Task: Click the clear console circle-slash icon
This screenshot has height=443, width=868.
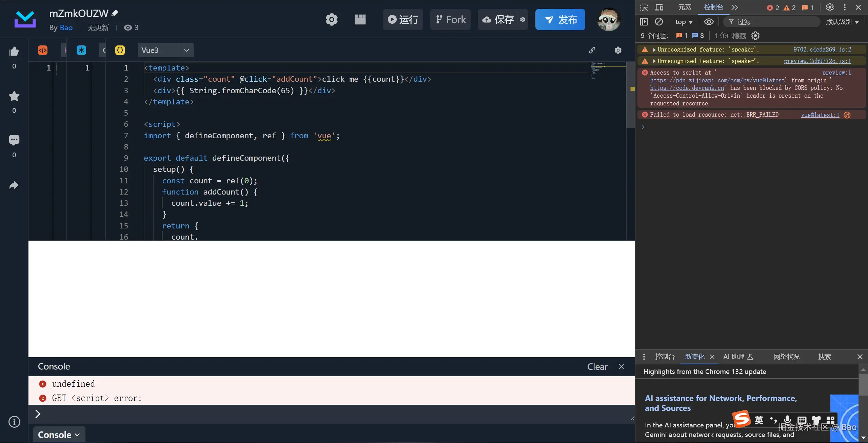Action: click(658, 22)
